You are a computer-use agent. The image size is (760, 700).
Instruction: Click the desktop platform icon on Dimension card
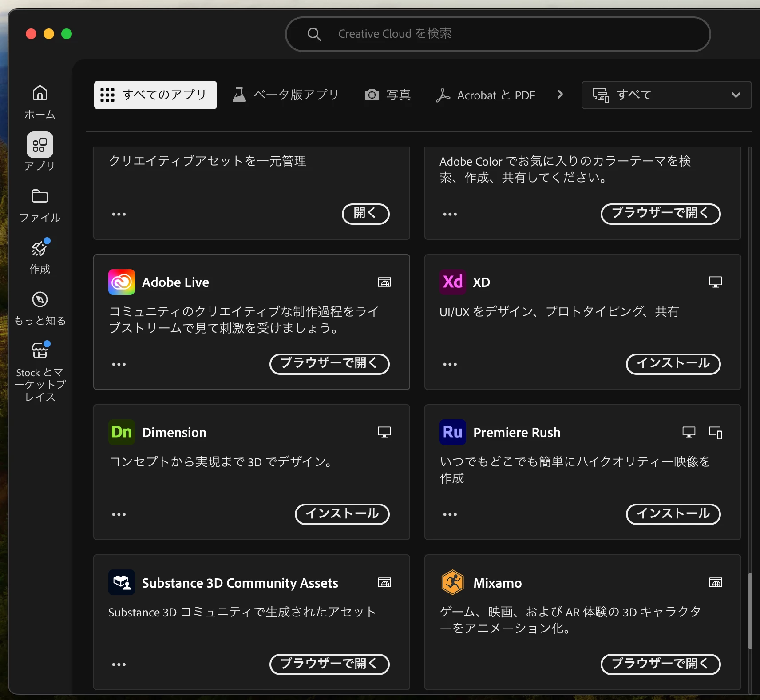(384, 432)
